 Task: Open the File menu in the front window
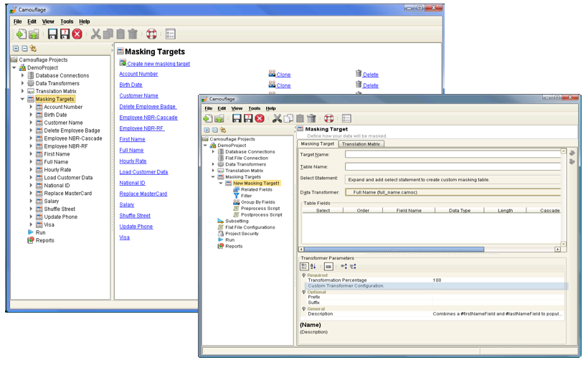(209, 108)
